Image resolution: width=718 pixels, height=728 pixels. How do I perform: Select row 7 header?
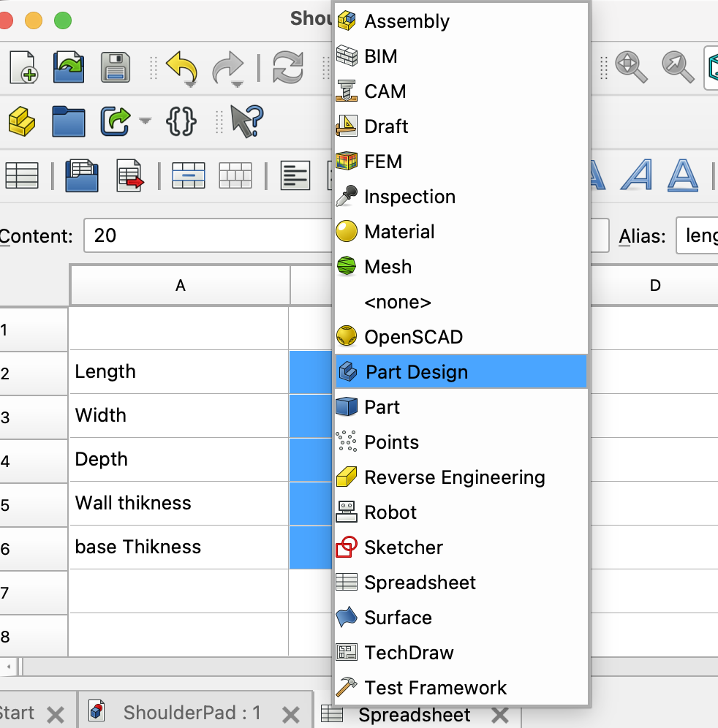34,593
